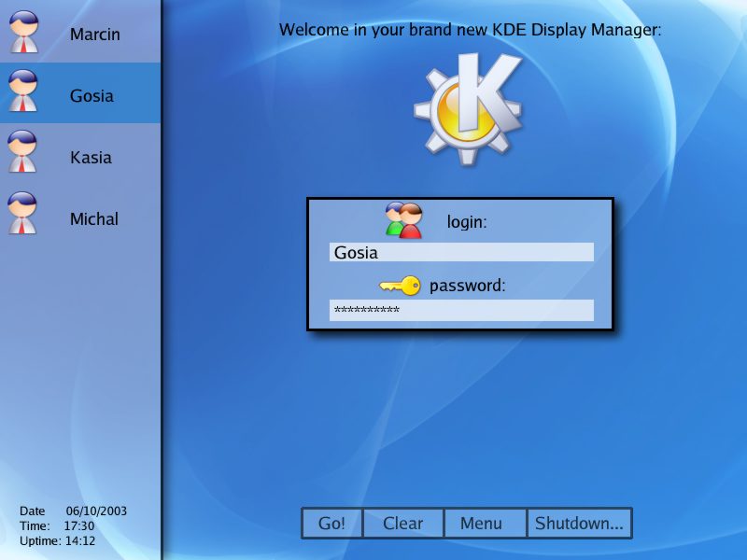The image size is (747, 560).
Task: Click Michal's user avatar icon
Action: point(22,213)
